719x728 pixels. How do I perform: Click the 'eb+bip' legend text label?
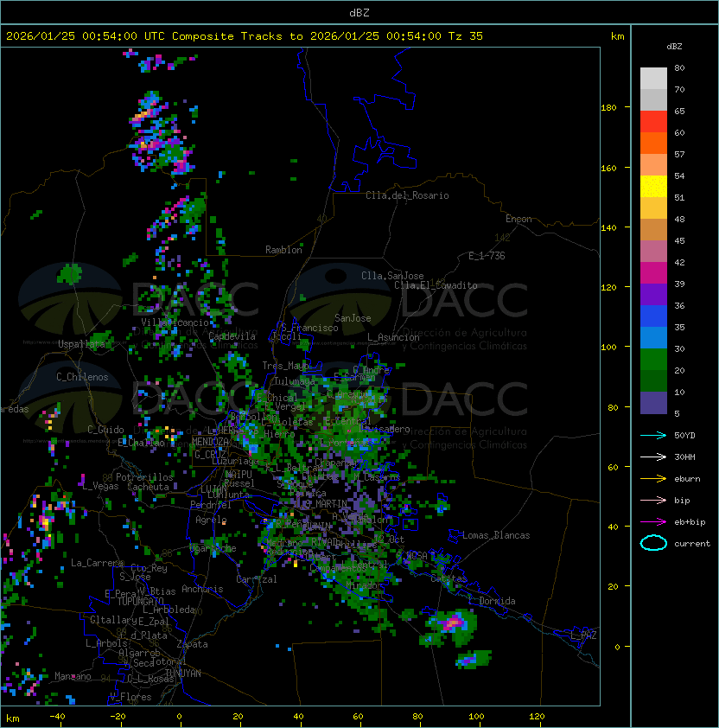tap(690, 522)
